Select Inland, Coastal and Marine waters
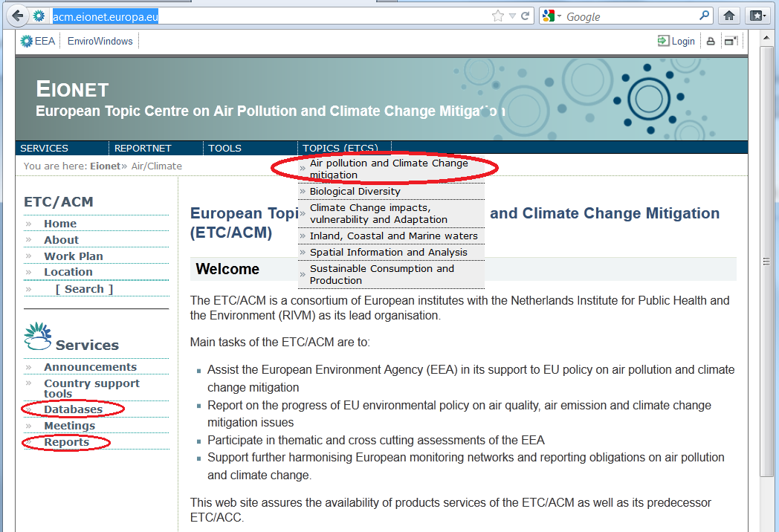The width and height of the screenshot is (779, 532). 391,236
